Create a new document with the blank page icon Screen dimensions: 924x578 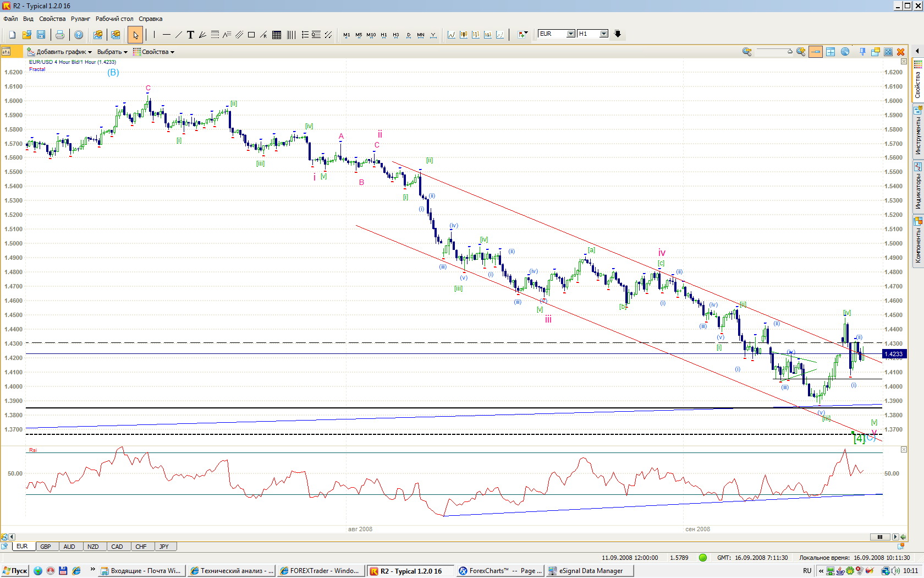pos(12,35)
